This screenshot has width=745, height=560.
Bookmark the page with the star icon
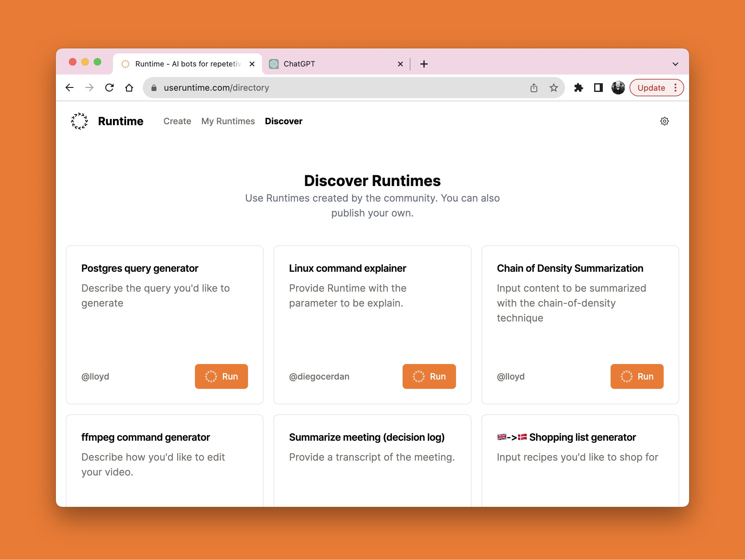[x=553, y=88]
